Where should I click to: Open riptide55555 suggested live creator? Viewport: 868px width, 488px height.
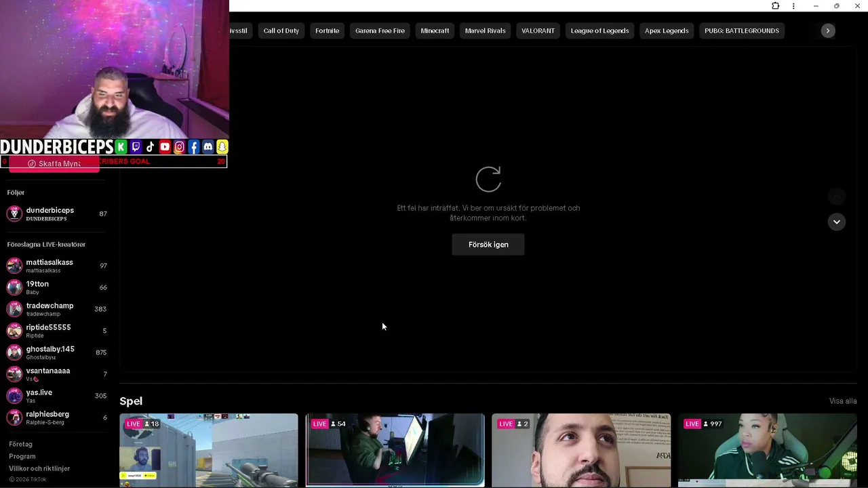[x=57, y=331]
